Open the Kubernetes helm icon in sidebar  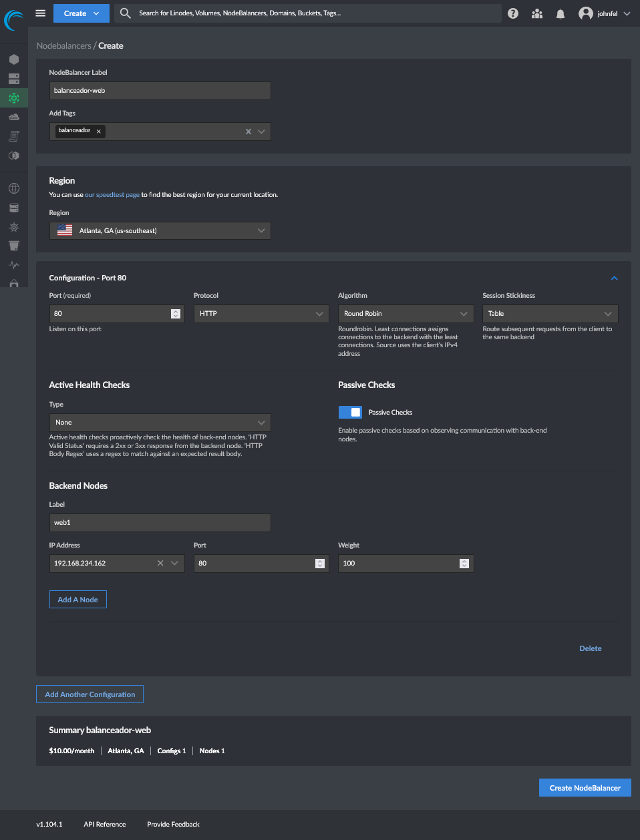coord(13,226)
